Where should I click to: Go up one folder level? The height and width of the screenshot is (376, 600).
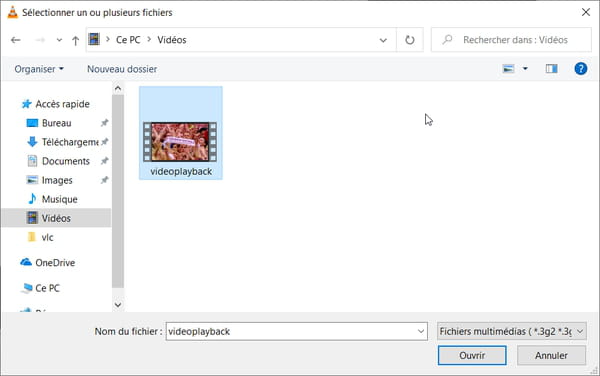pos(75,40)
